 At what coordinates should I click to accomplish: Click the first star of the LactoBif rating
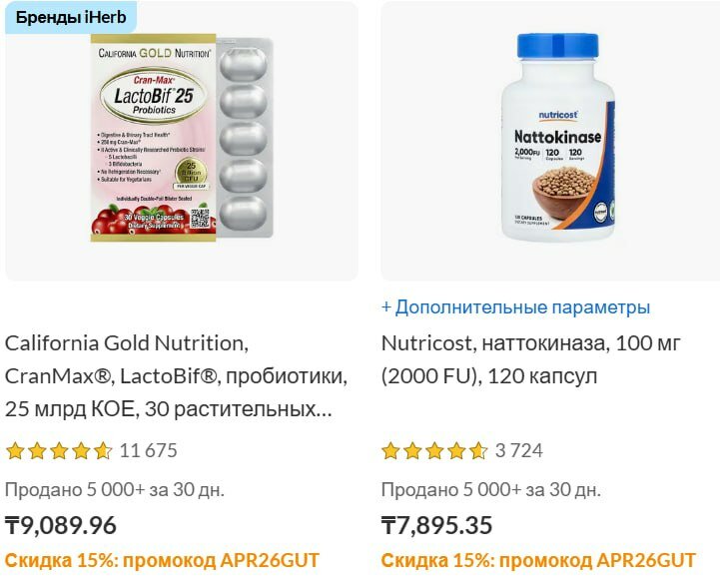pos(15,451)
